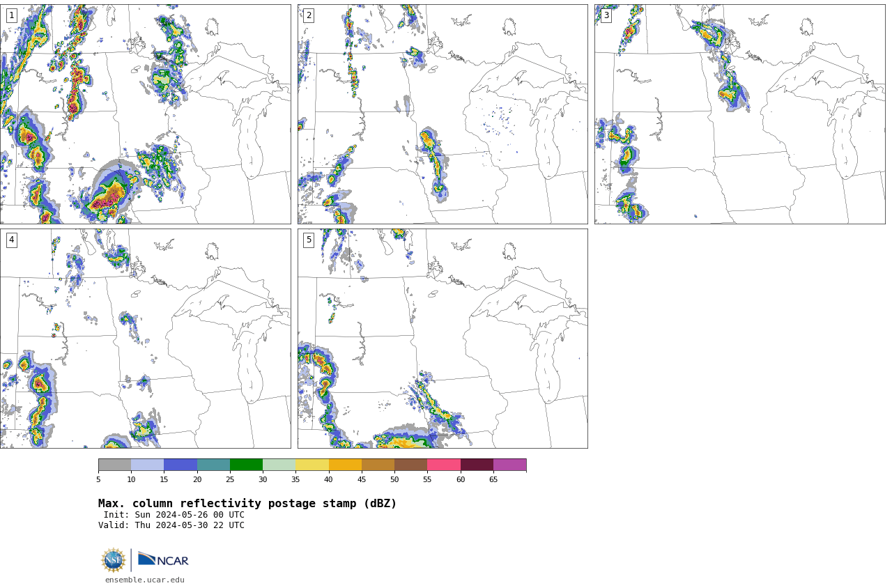This screenshot has width=892, height=588.
Task: Click the pink 55-60 dBZ swatch
Action: pos(444,465)
